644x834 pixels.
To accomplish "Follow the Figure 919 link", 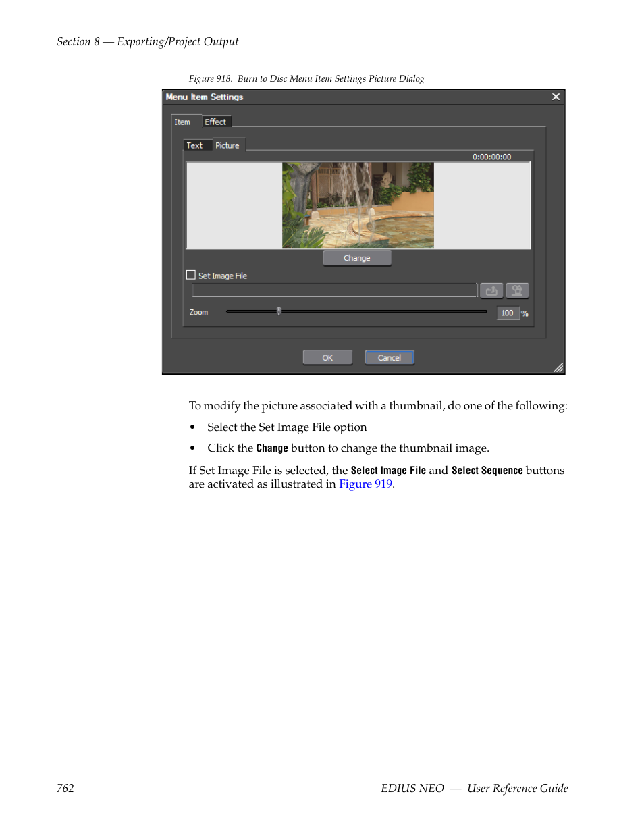I will (x=365, y=484).
